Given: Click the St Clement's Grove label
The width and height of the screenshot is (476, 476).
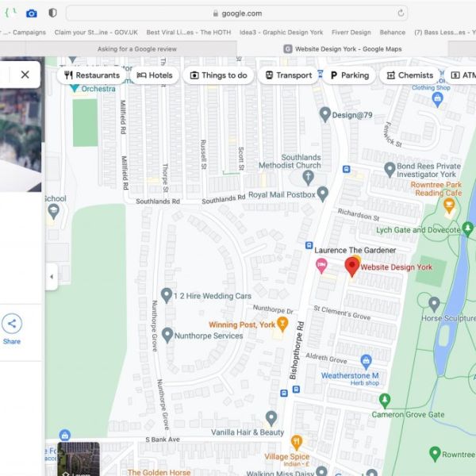Looking at the screenshot, I should click(342, 313).
